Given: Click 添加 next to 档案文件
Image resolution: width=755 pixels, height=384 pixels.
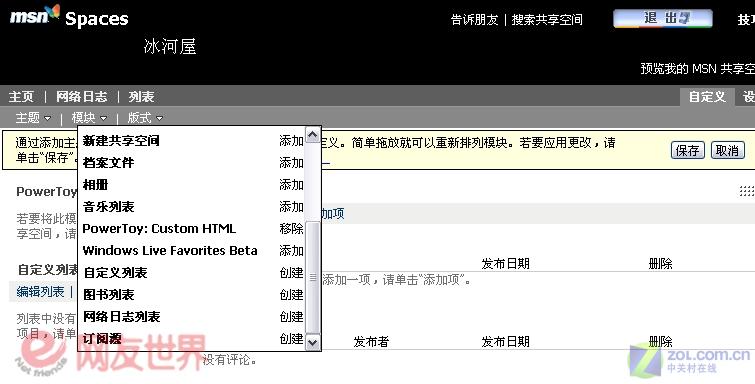Looking at the screenshot, I should tap(291, 163).
